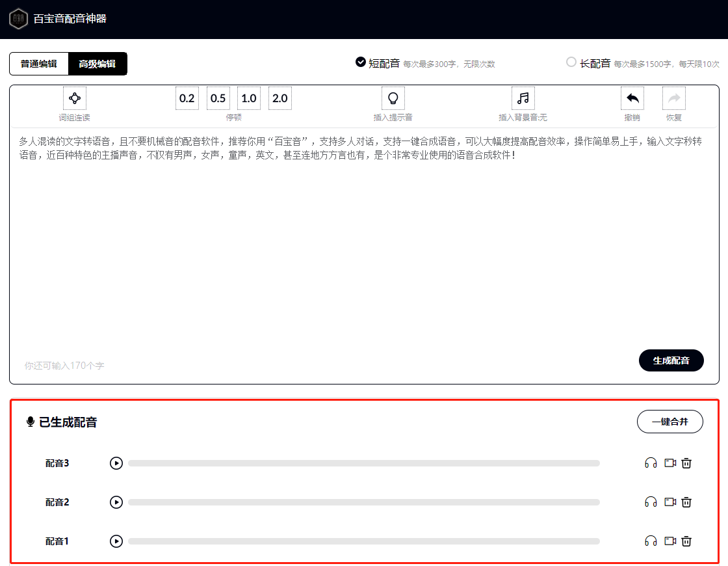This screenshot has width=728, height=566.
Task: Click the 停顿 label under pause buttons
Action: (233, 118)
